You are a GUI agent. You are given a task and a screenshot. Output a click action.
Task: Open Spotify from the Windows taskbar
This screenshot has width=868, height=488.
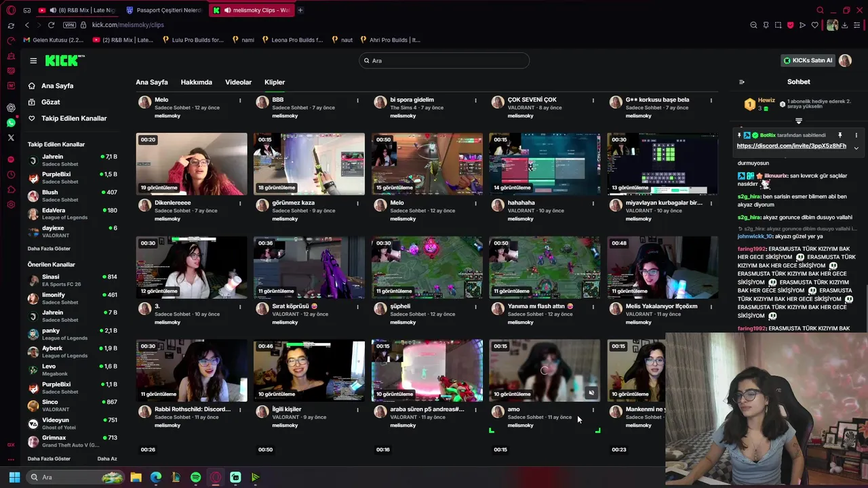point(196,478)
